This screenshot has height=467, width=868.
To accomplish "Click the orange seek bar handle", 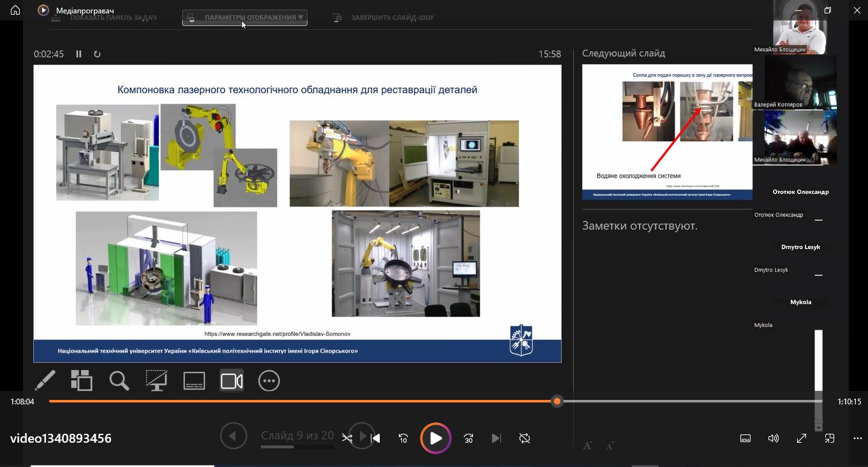I will coord(557,401).
